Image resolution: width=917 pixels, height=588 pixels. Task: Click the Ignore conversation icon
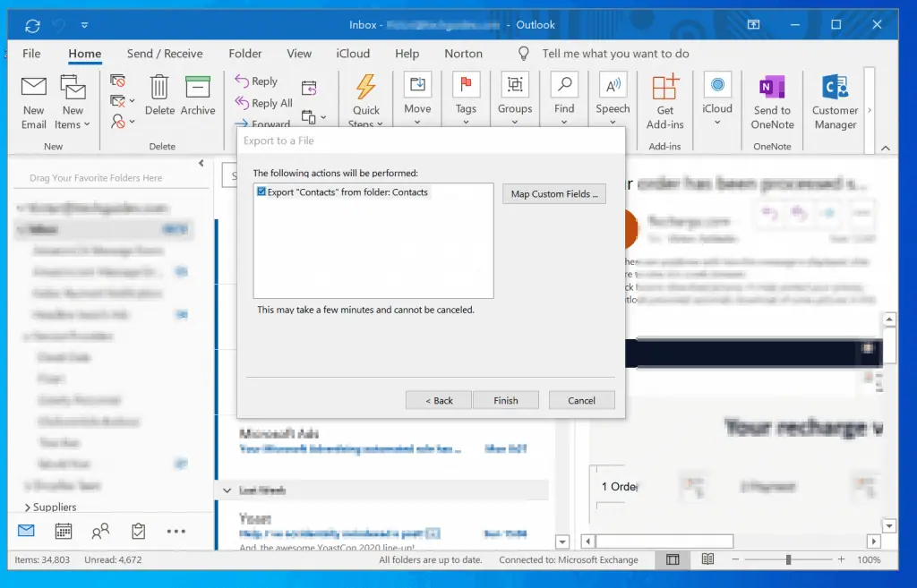tap(117, 81)
